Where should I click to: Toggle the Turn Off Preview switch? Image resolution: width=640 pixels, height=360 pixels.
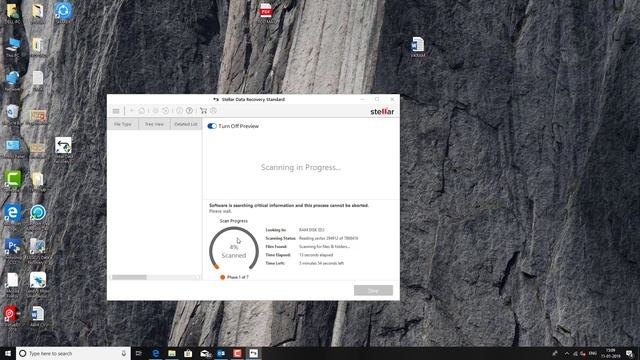212,126
